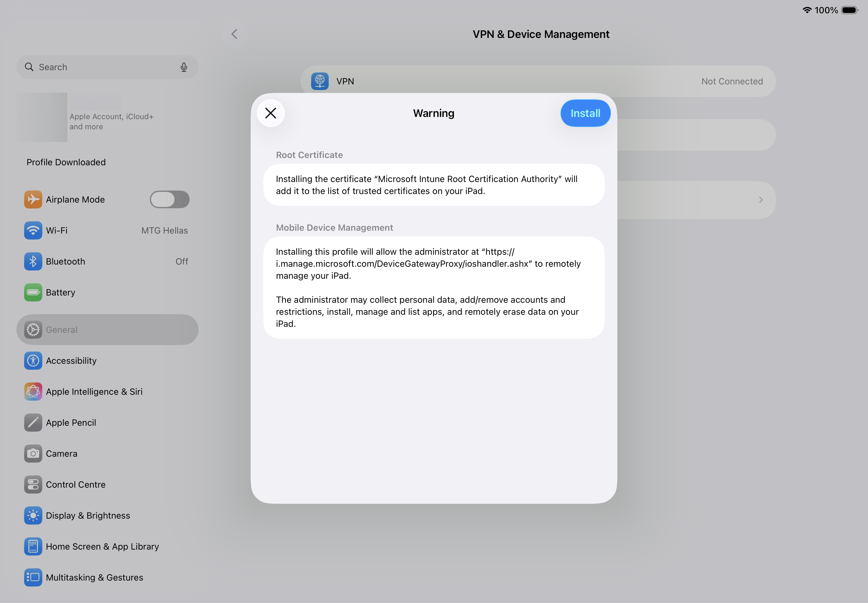Select the Accessibility icon in the sidebar
This screenshot has height=603, width=868.
(33, 360)
